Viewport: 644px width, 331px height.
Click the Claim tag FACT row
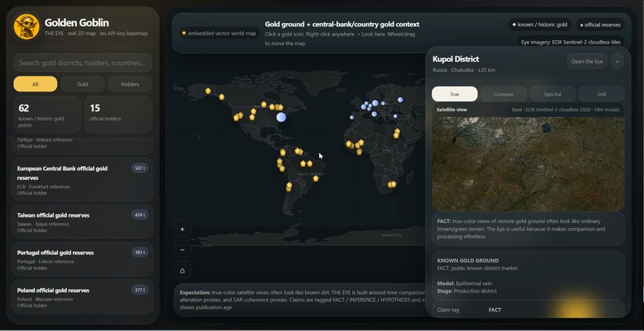pyautogui.click(x=528, y=310)
